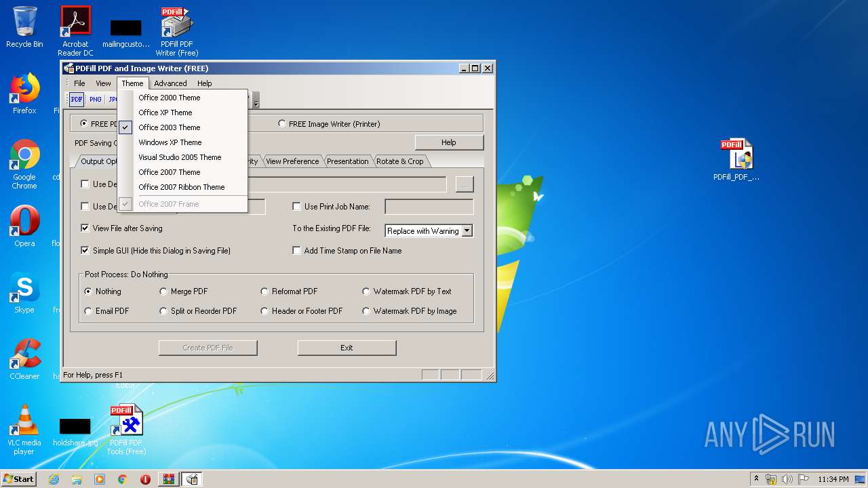
Task: Open the Advanced menu
Action: [170, 83]
